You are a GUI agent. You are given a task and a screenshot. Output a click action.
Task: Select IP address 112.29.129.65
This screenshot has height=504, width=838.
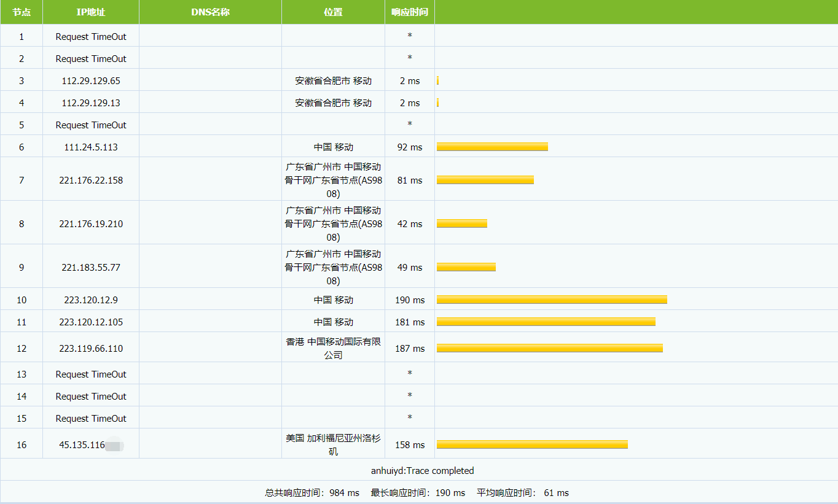tap(91, 81)
